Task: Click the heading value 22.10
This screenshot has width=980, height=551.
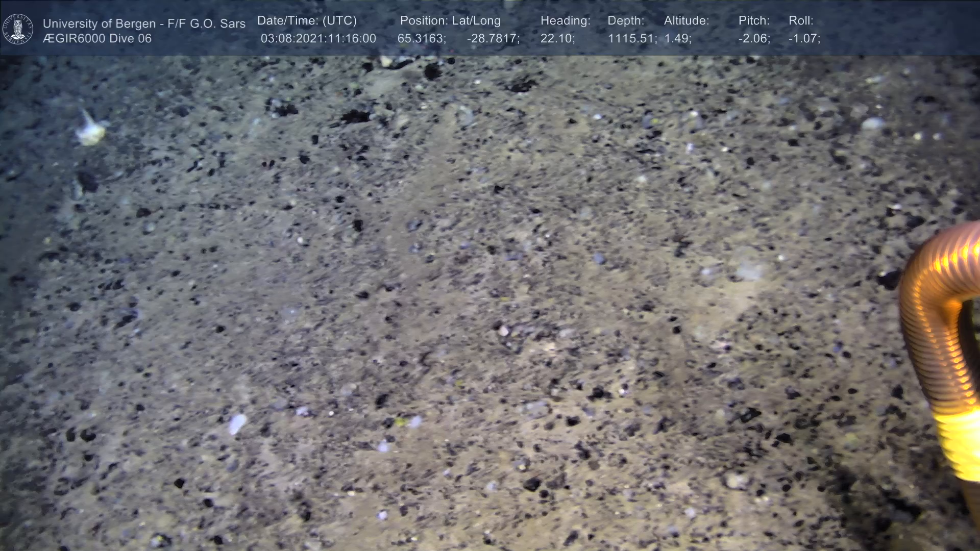Action: [557, 39]
